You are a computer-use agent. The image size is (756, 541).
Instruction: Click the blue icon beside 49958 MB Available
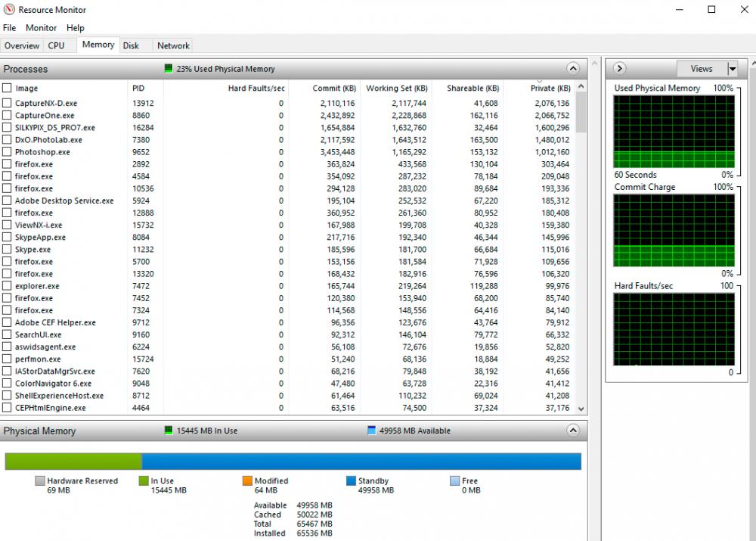371,431
